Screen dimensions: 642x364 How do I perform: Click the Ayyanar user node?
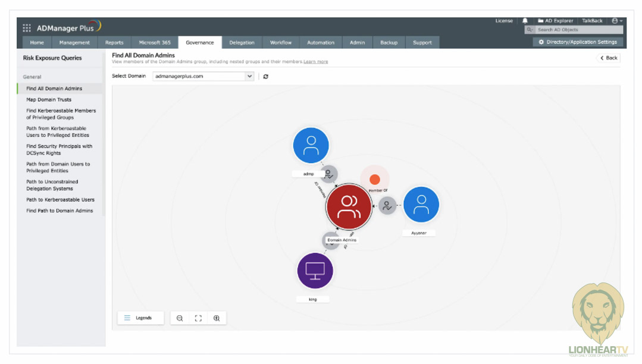pos(421,204)
